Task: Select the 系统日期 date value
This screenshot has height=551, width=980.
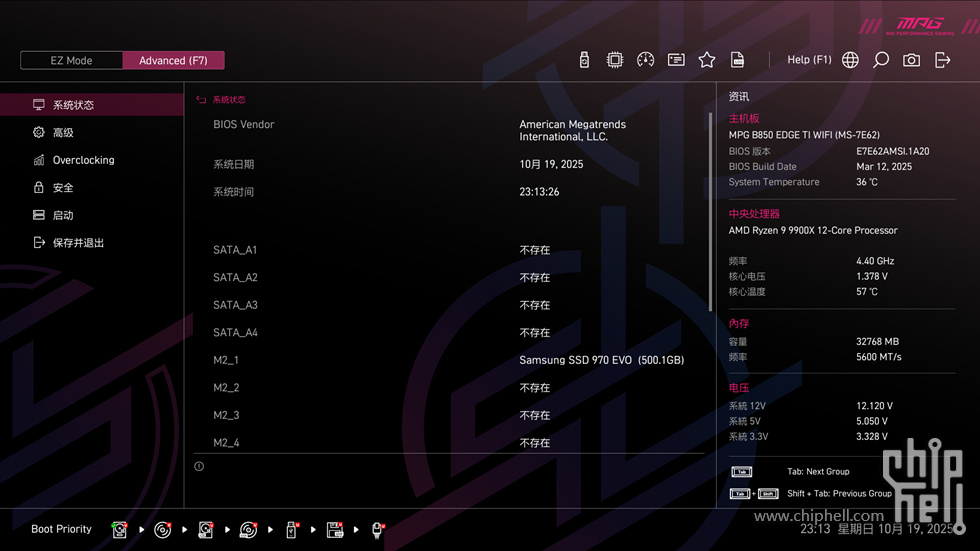Action: click(x=551, y=164)
